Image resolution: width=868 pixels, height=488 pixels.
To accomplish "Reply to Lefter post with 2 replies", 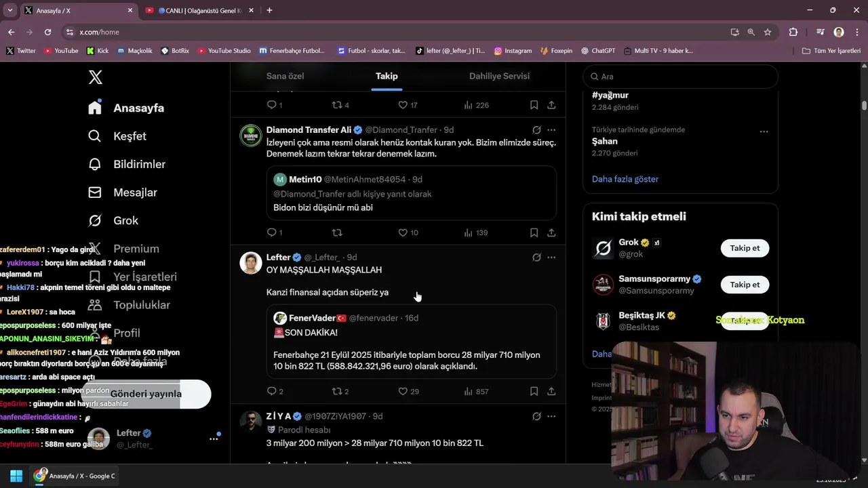I will tap(275, 391).
